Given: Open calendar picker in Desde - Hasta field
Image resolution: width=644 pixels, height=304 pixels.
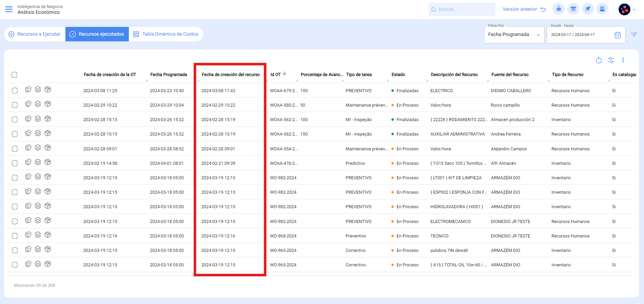Looking at the screenshot, I should [x=617, y=35].
